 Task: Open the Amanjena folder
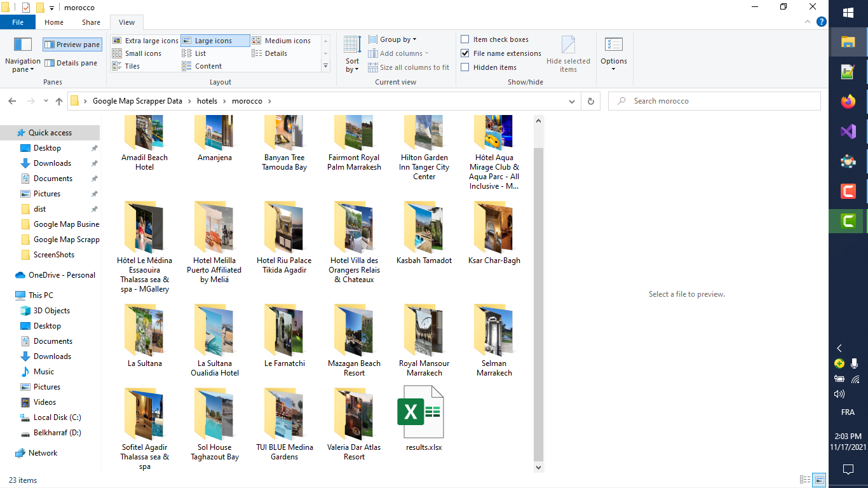pyautogui.click(x=215, y=139)
